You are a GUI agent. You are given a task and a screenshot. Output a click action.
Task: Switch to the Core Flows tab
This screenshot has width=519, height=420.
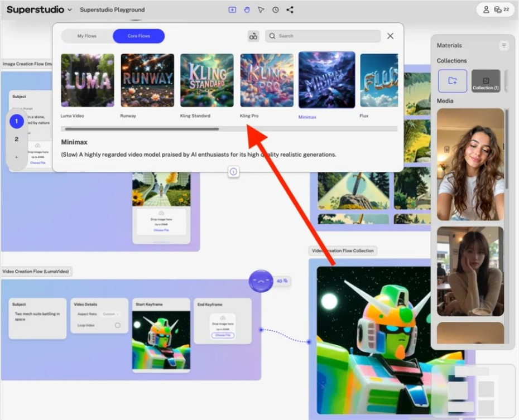139,36
